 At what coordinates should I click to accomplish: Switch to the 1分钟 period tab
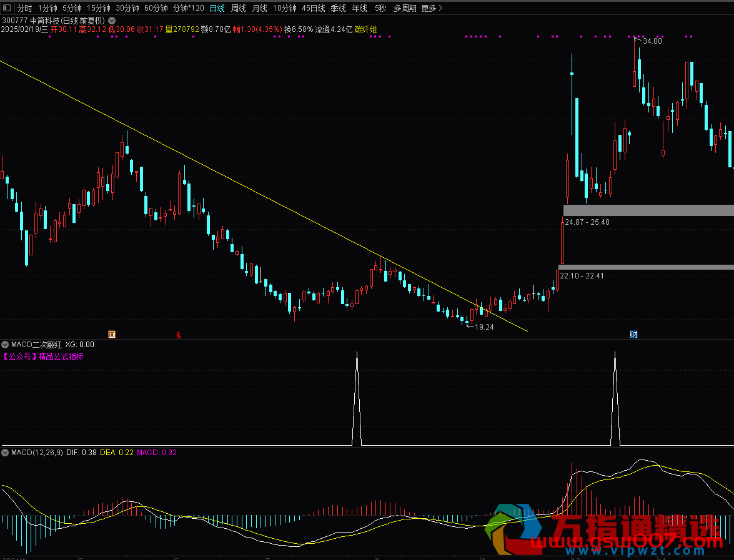47,8
